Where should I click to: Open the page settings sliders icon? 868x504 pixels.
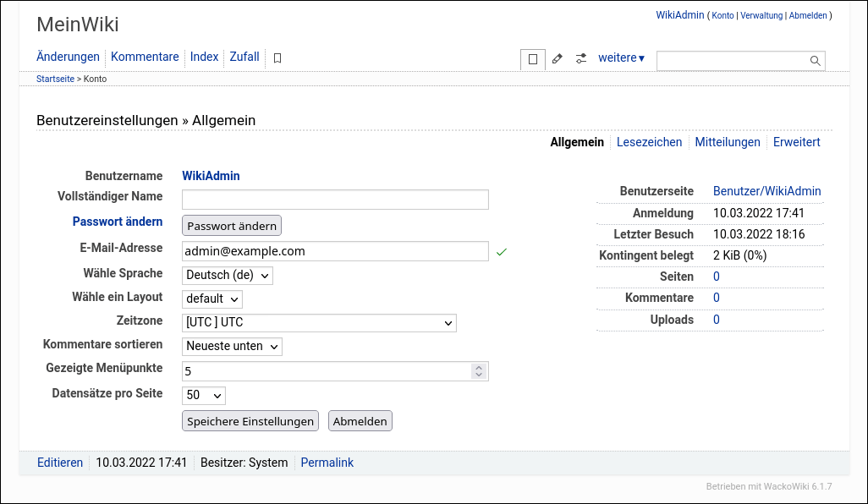pyautogui.click(x=580, y=58)
